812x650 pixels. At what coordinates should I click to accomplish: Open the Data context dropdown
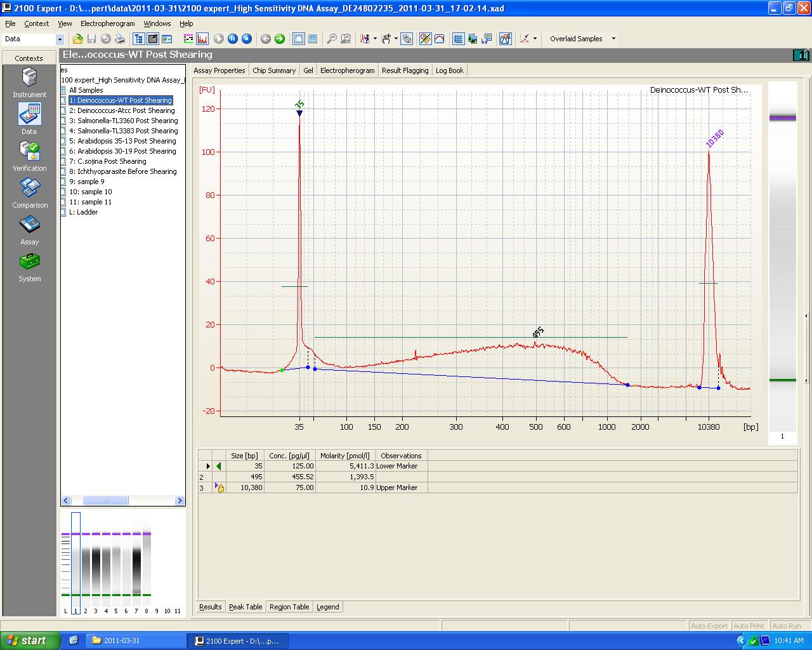60,39
